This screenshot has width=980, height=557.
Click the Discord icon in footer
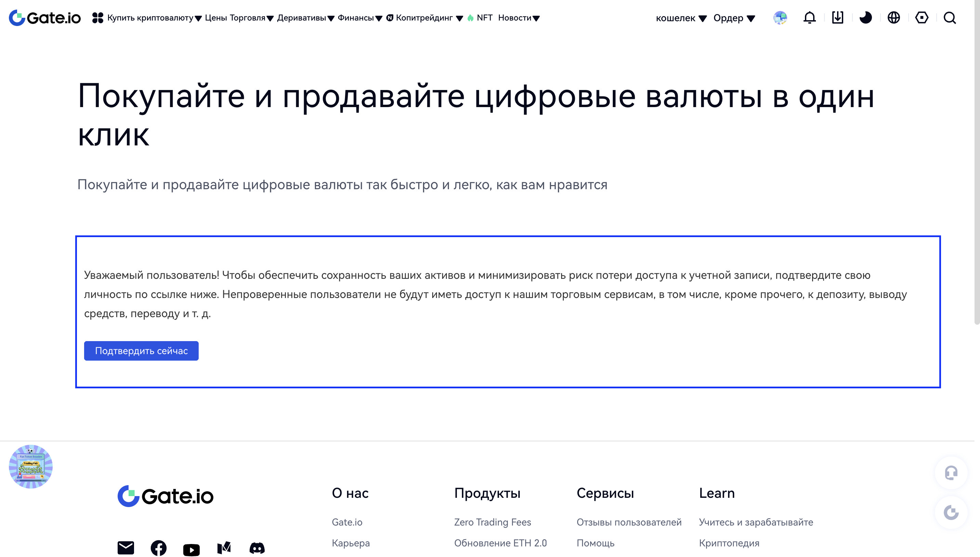[257, 548]
